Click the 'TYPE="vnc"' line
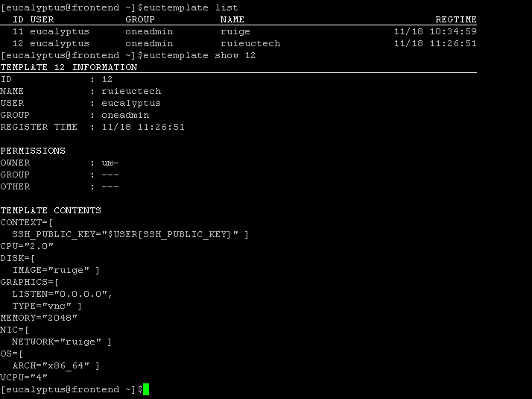The height and width of the screenshot is (399, 532). pos(47,306)
